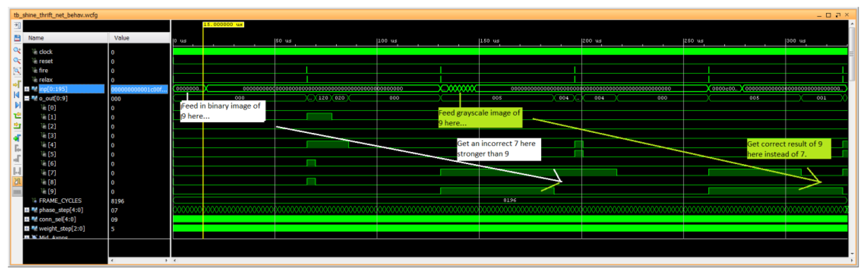The image size is (868, 279).
Task: Expand the phase_step[4:0] bus
Action: (x=27, y=210)
